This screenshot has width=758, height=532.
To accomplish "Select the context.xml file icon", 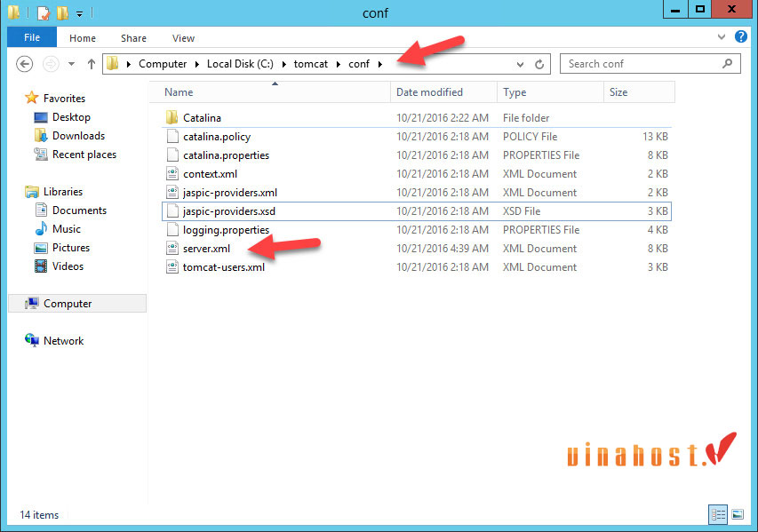I will coord(172,173).
